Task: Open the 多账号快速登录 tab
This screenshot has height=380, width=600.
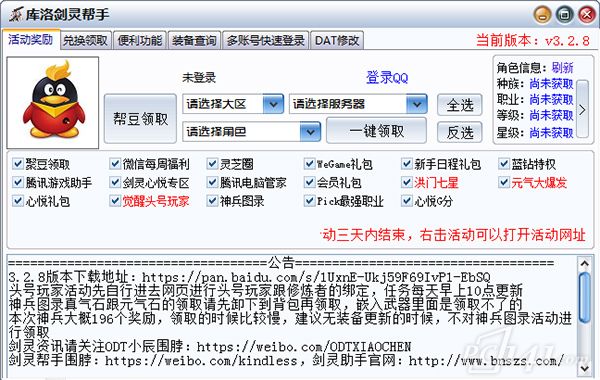Action: 266,40
